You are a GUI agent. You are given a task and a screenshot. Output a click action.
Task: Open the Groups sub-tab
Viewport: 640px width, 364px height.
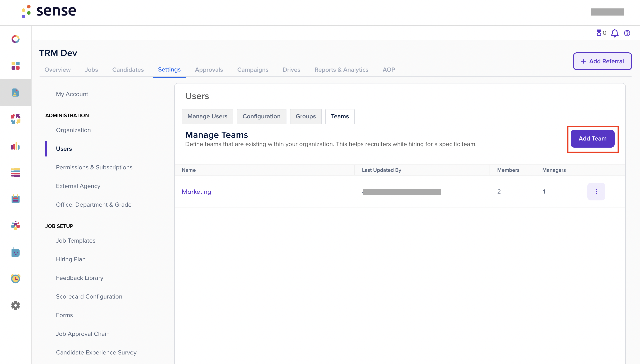pyautogui.click(x=306, y=116)
